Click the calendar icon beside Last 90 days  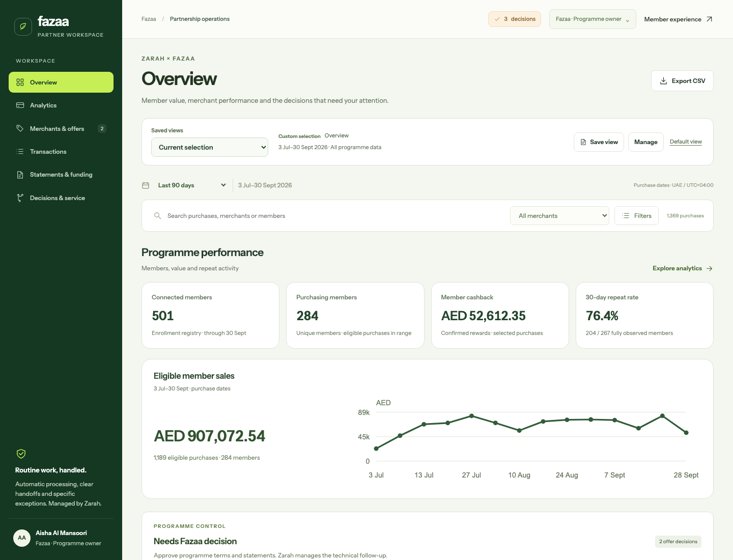pyautogui.click(x=146, y=185)
